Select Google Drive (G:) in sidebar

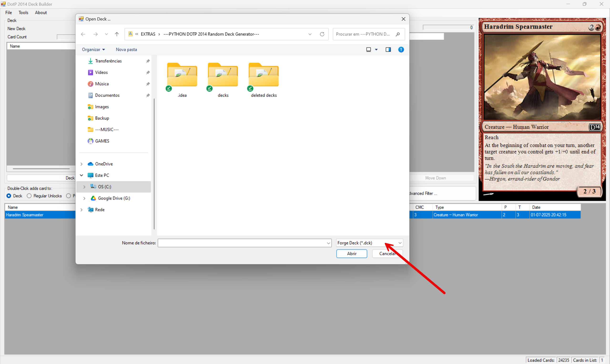point(114,198)
